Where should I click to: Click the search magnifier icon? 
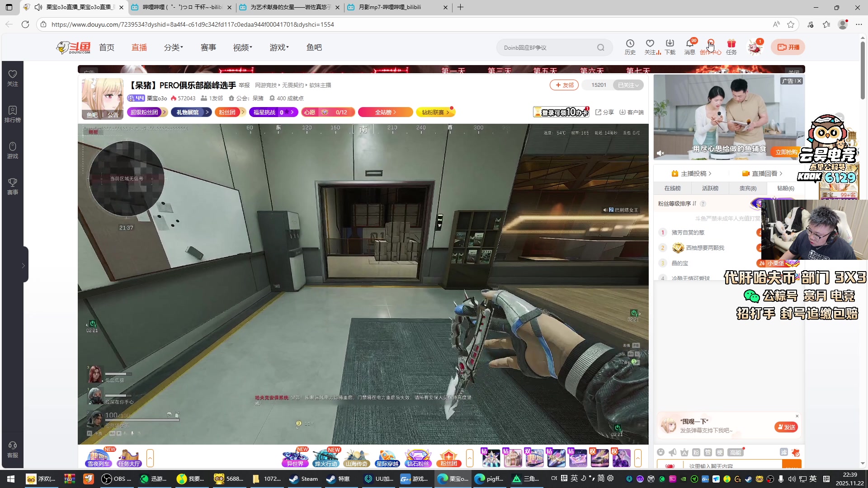tap(600, 47)
